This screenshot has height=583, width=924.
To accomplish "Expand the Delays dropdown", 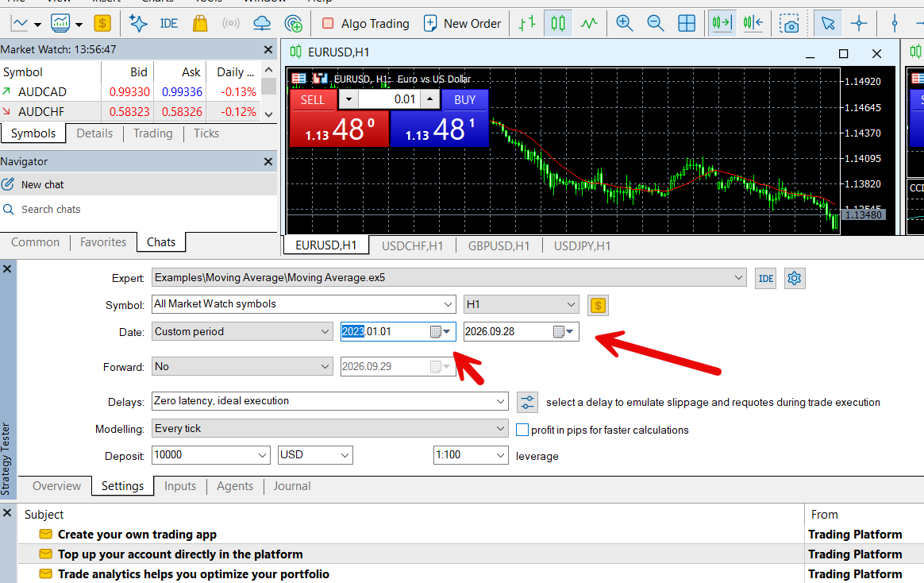I will (500, 401).
